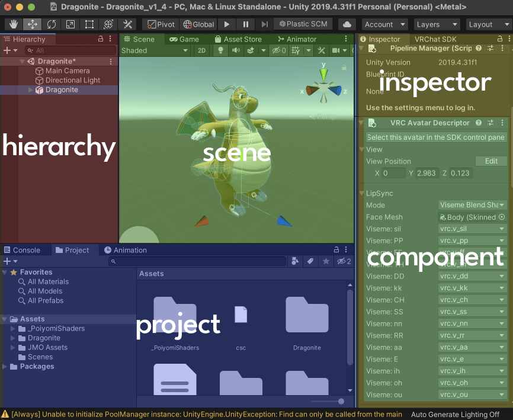Collapse the Dragonite scene root
513x420 pixels.
coord(23,62)
